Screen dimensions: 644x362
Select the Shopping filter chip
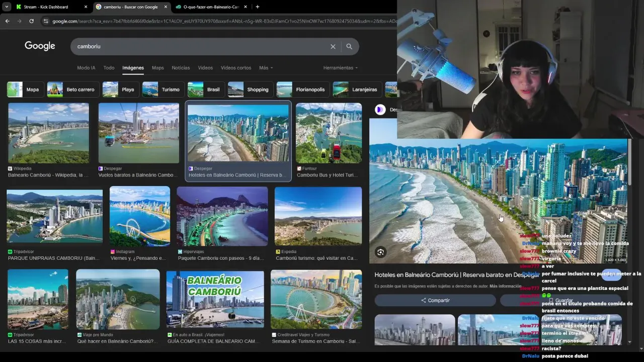coord(251,89)
